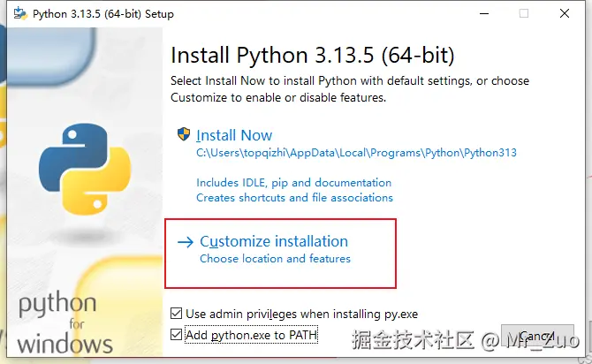Image resolution: width=592 pixels, height=364 pixels.
Task: Open Customize installation options
Action: tap(274, 241)
